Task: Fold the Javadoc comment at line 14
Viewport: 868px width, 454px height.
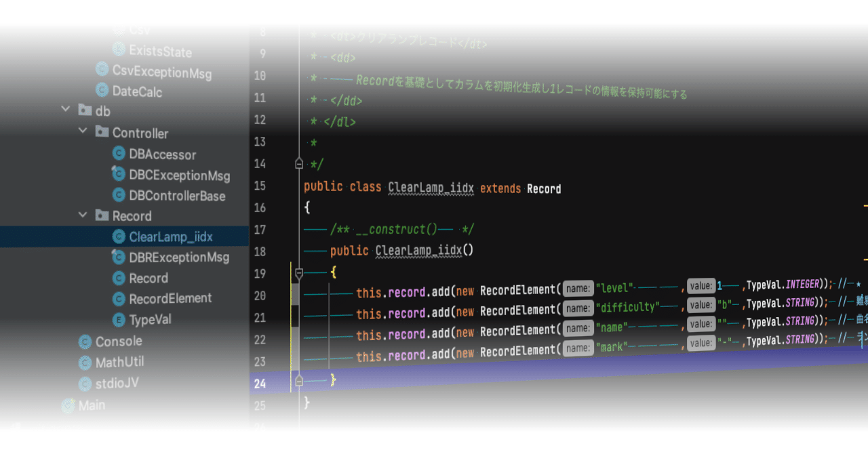Action: point(299,163)
